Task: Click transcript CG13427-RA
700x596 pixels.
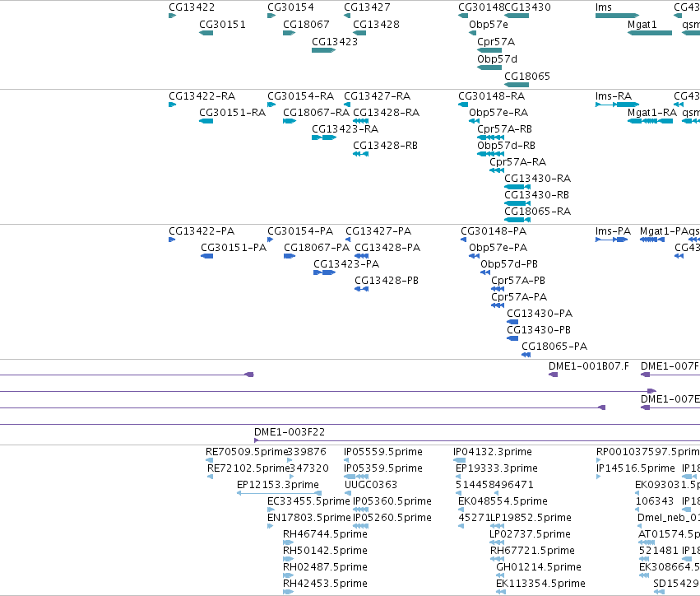Action: tap(347, 105)
